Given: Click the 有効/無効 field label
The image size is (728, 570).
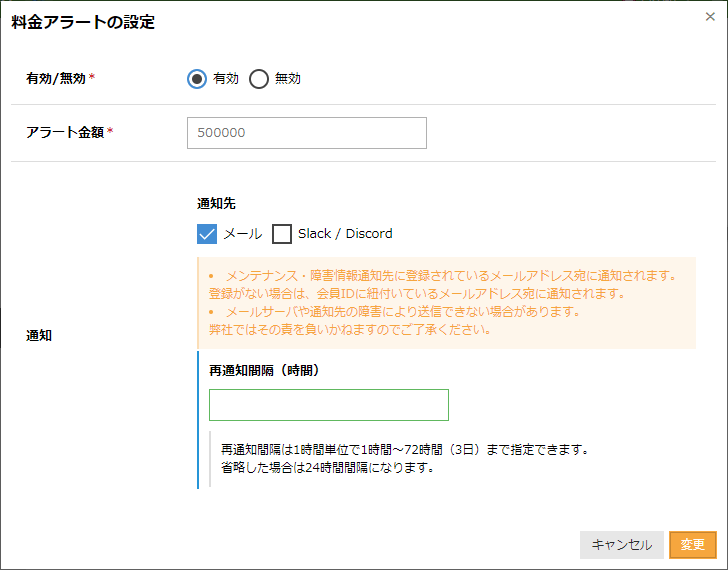Looking at the screenshot, I should click(55, 79).
